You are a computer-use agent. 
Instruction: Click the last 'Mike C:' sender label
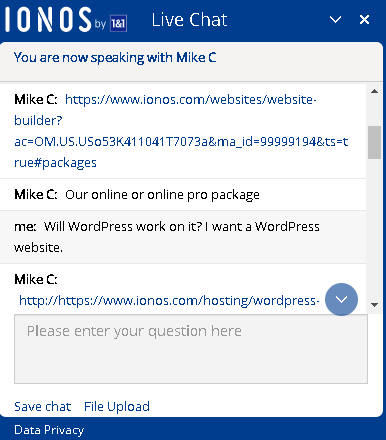pos(36,279)
